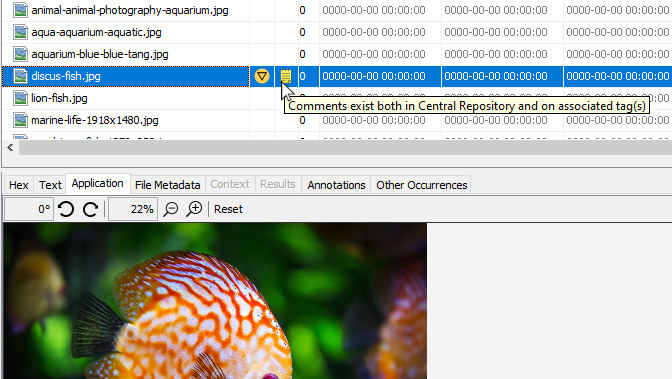The height and width of the screenshot is (379, 672).
Task: Click the file icon of aquarium-blue-blue-tang.jpg
Action: point(20,54)
